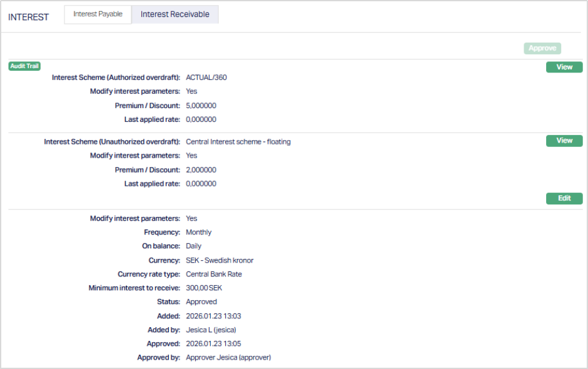Click the Central Bank Rate value
This screenshot has width=588, height=369.
(x=213, y=274)
